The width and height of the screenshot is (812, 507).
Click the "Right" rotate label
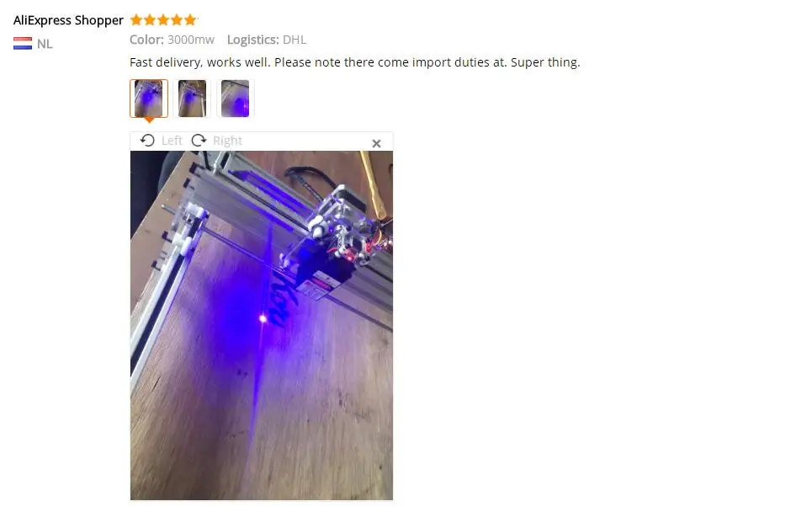pyautogui.click(x=227, y=141)
